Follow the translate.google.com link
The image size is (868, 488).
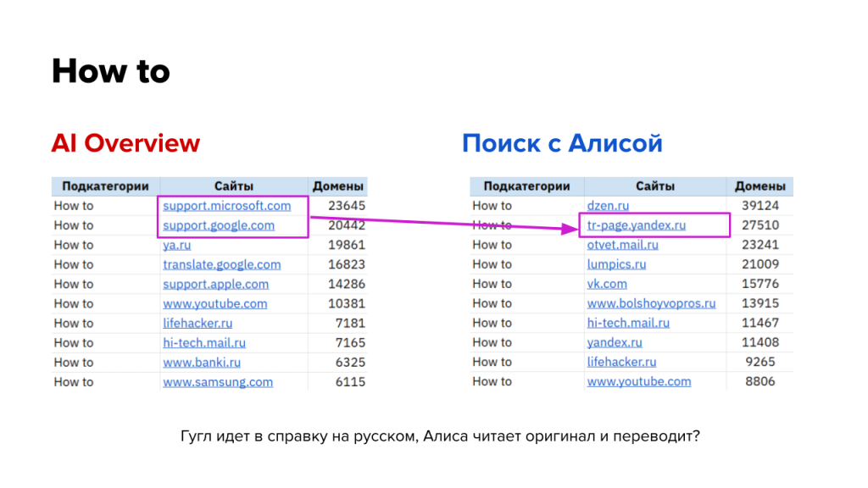[x=221, y=264]
